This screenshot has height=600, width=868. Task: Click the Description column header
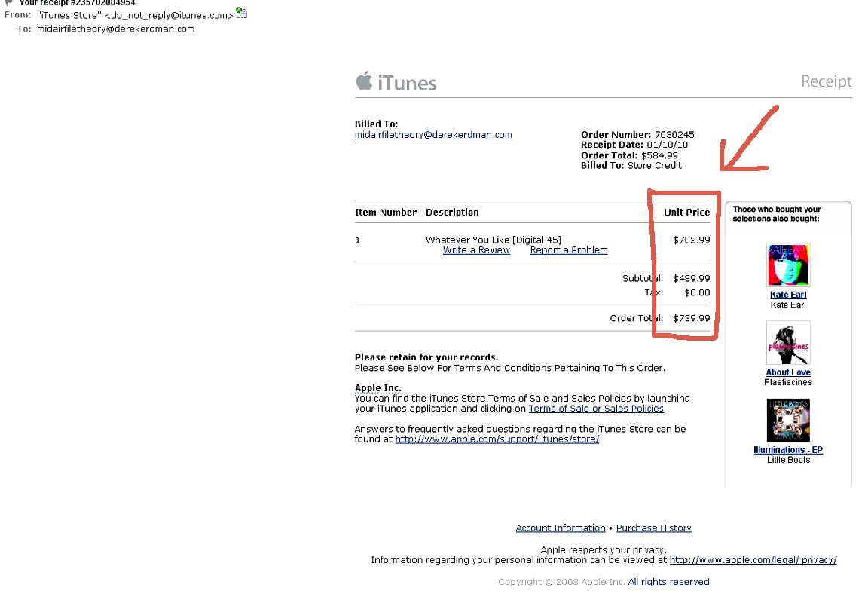[452, 213]
